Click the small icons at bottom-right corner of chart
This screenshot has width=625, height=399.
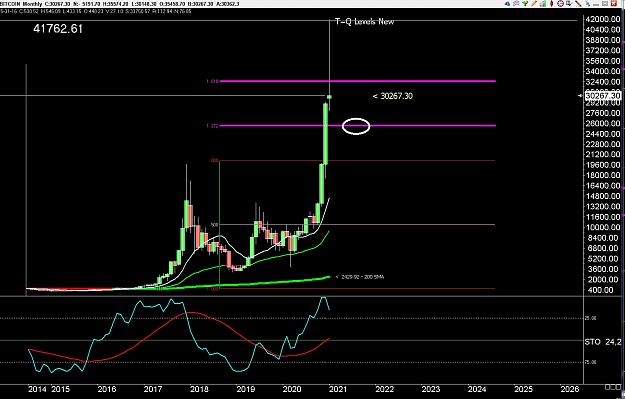613,387
